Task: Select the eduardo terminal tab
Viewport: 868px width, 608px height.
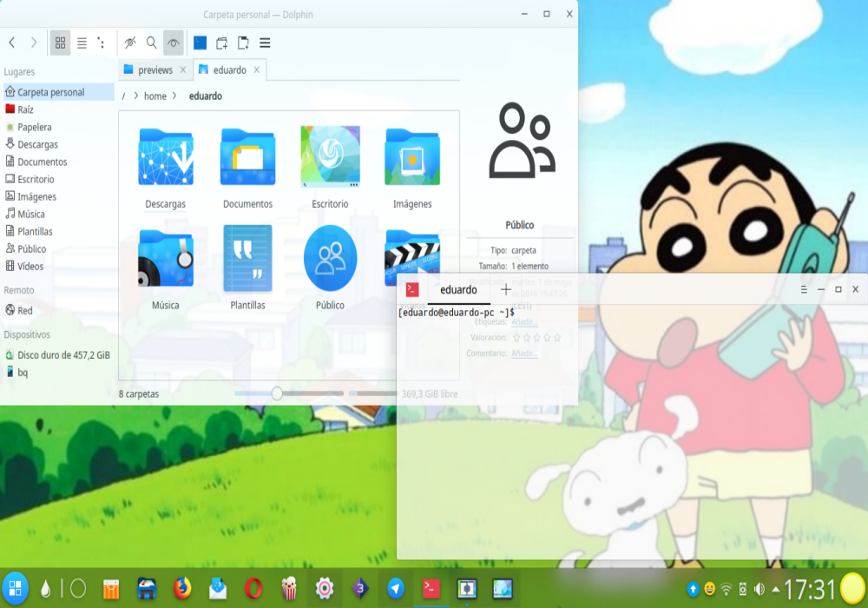Action: pyautogui.click(x=458, y=289)
